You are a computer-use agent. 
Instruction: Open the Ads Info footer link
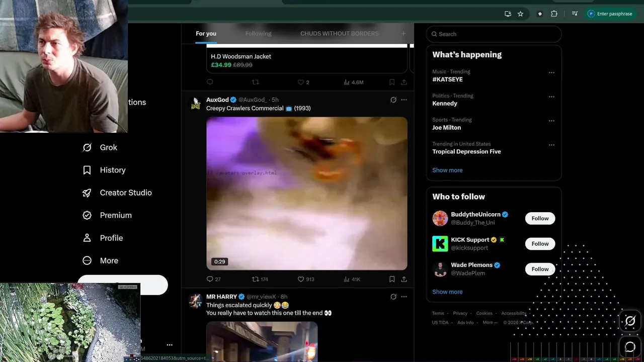click(x=465, y=323)
